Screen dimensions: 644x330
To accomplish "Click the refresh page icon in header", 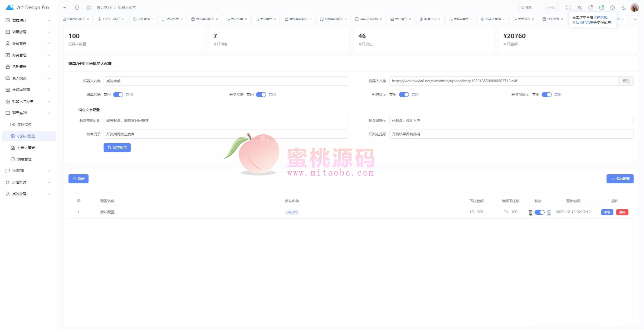I will pos(77,8).
